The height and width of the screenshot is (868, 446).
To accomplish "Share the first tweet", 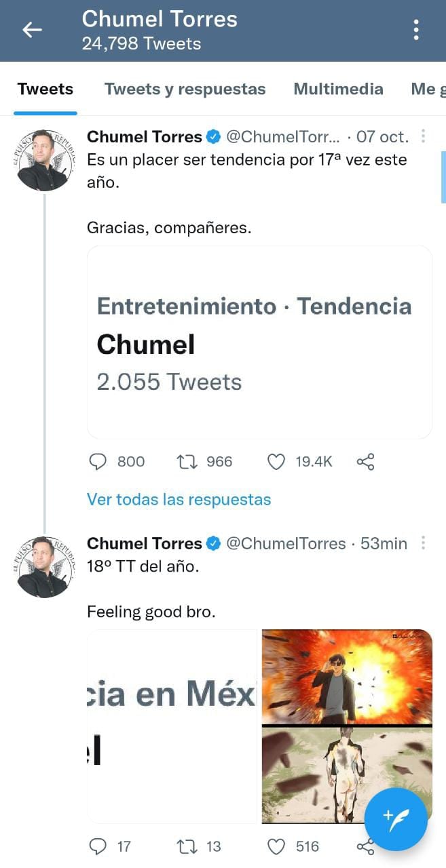I will [365, 462].
